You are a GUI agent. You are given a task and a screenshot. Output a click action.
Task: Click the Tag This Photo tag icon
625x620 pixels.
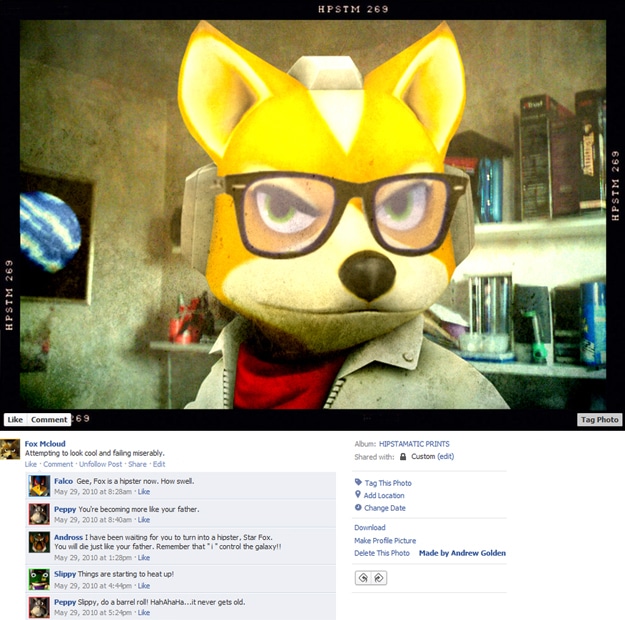pos(358,483)
